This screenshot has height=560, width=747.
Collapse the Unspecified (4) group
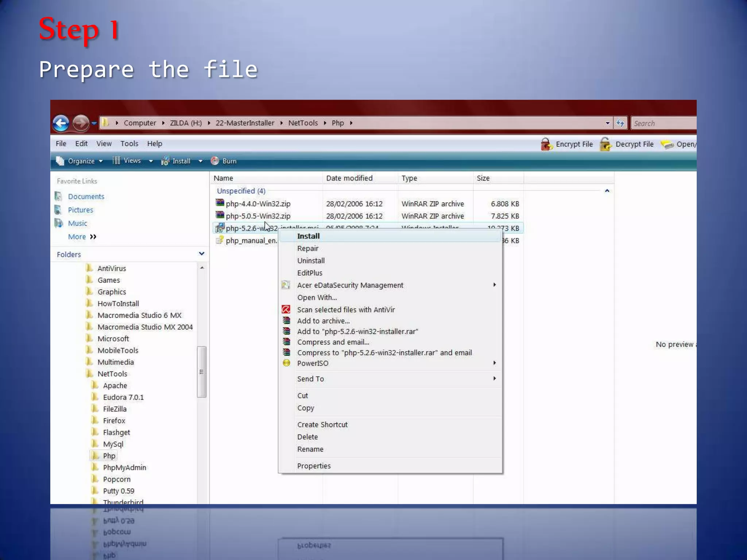click(x=607, y=191)
